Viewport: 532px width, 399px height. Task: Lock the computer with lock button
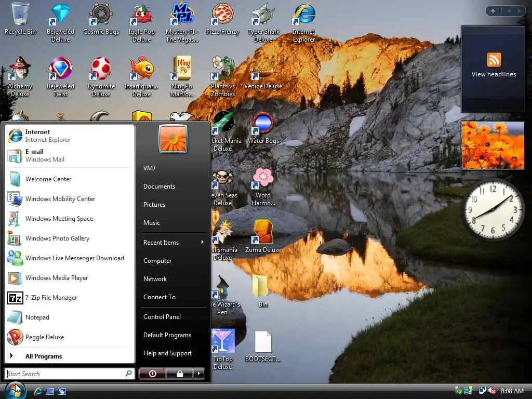(179, 374)
